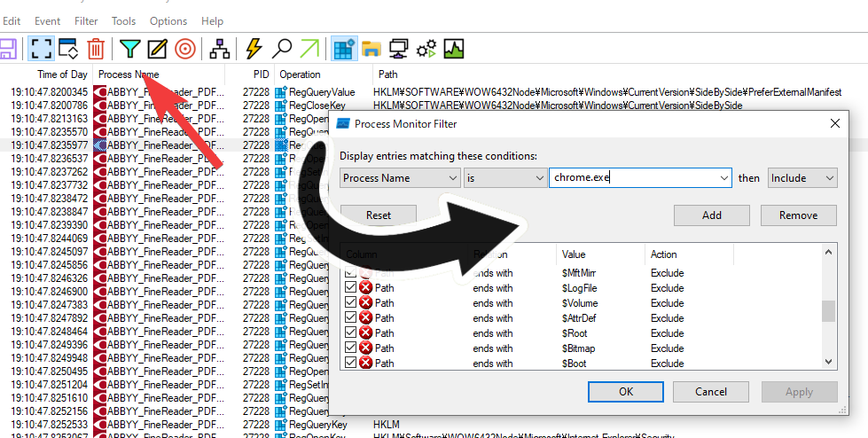868x438 pixels.
Task: Click the Find magnifying glass icon
Action: tap(282, 48)
